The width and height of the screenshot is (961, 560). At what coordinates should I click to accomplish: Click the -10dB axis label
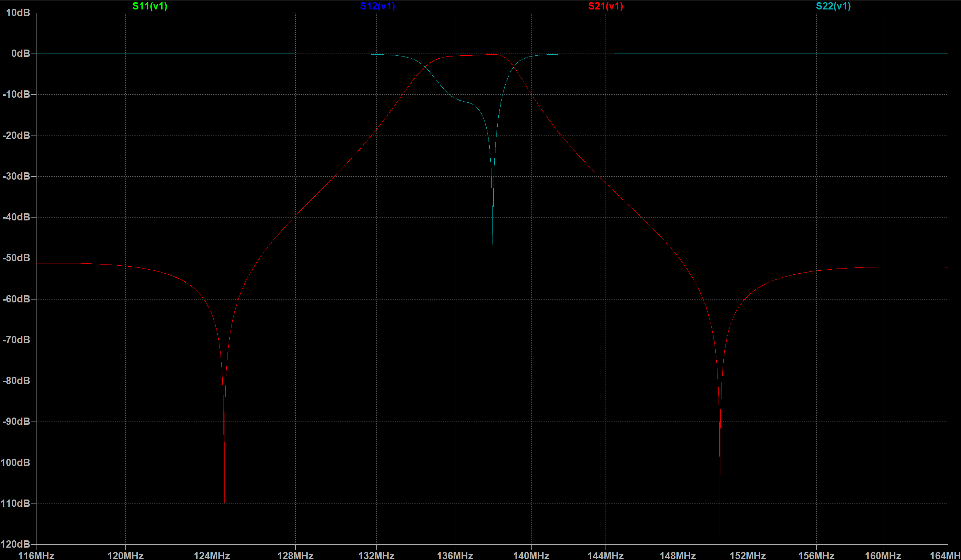(16, 94)
